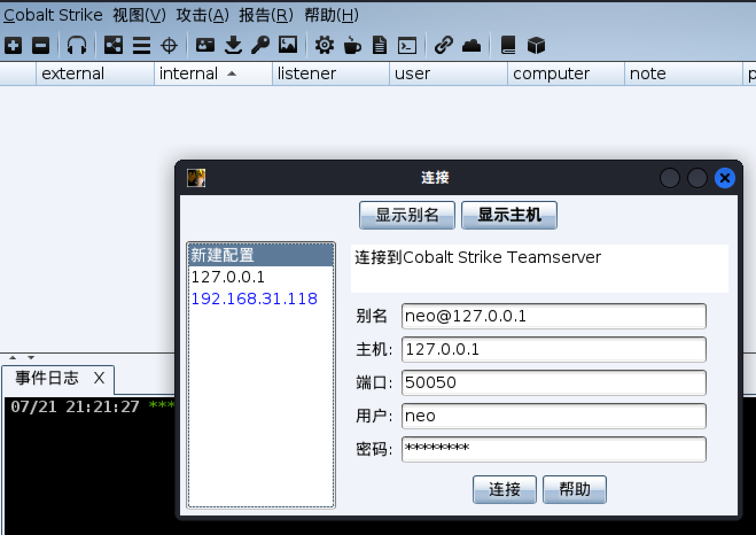Open the Cobalt Strike menu
Image resolution: width=756 pixels, height=535 pixels.
tap(53, 15)
